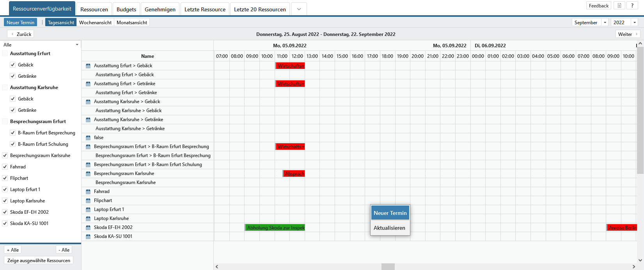This screenshot has width=644, height=270.
Task: Uncheck the Fahrrad checkbox in sidebar
Action: pyautogui.click(x=5, y=167)
